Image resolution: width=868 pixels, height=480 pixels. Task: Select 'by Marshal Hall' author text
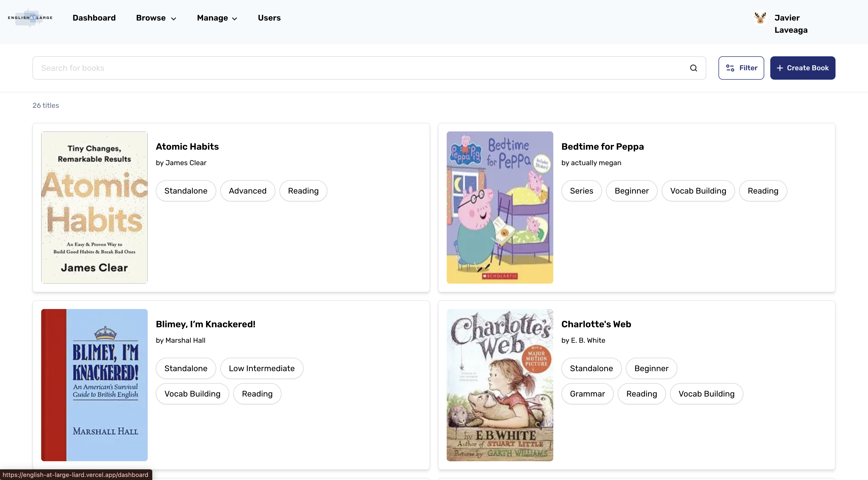(x=180, y=340)
